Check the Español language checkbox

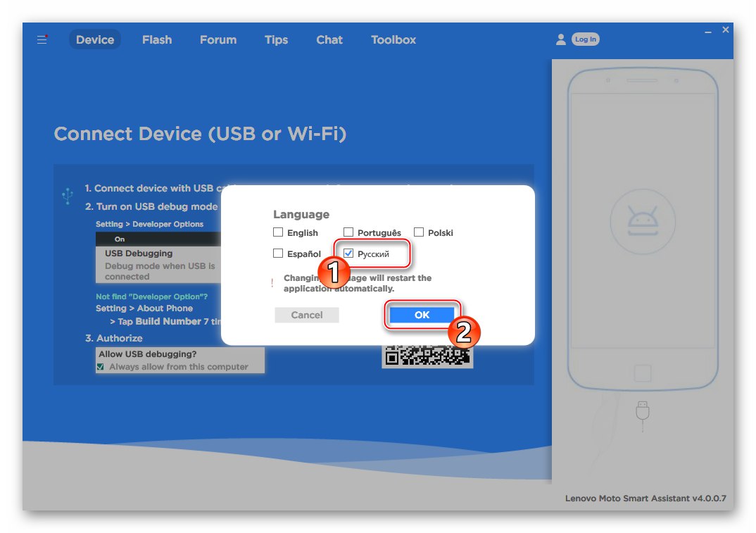pyautogui.click(x=278, y=253)
